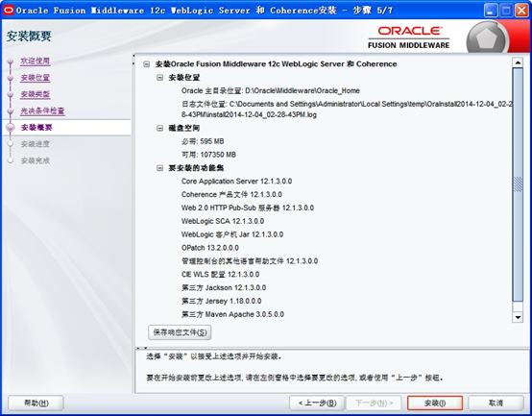Cancel the installer with 取消 button
Screen dimensions: 532x416
point(496,404)
